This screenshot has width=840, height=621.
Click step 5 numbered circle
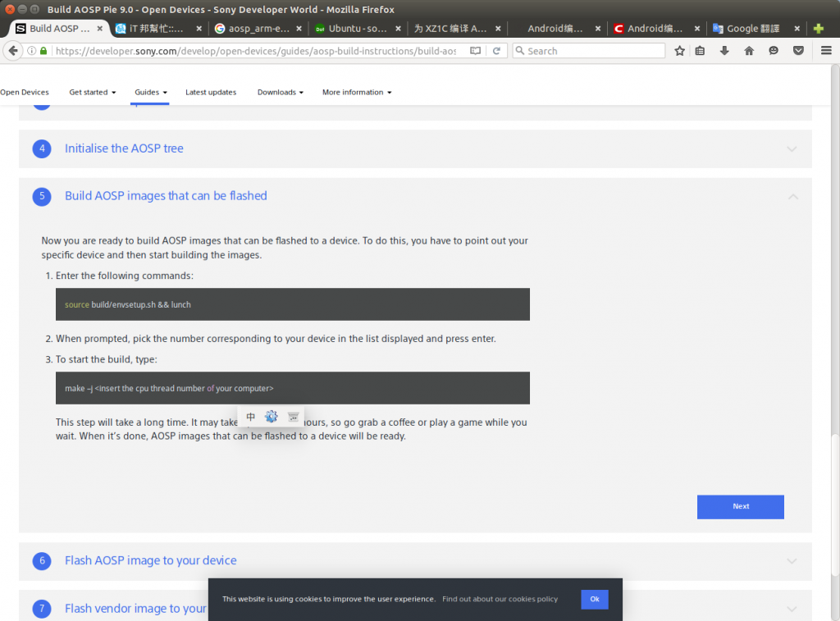coord(42,196)
